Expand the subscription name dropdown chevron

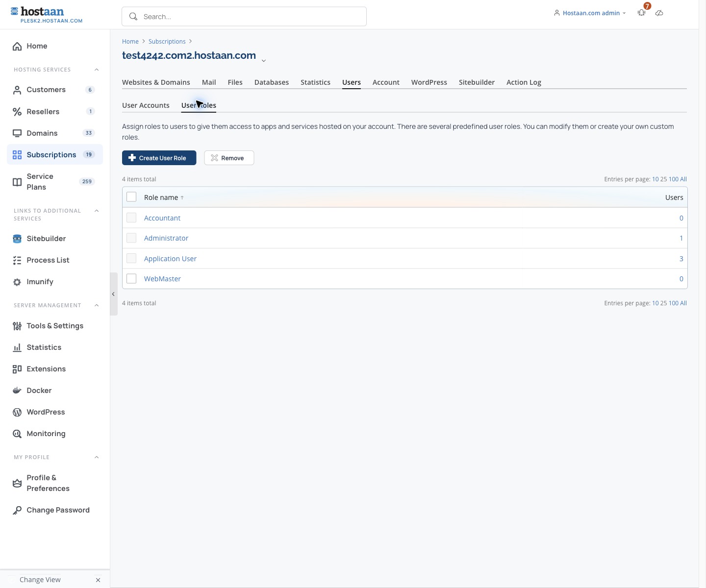point(264,61)
